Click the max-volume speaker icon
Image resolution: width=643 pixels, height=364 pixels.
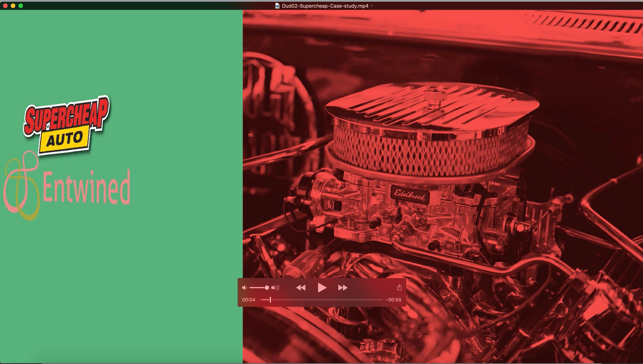coord(275,288)
